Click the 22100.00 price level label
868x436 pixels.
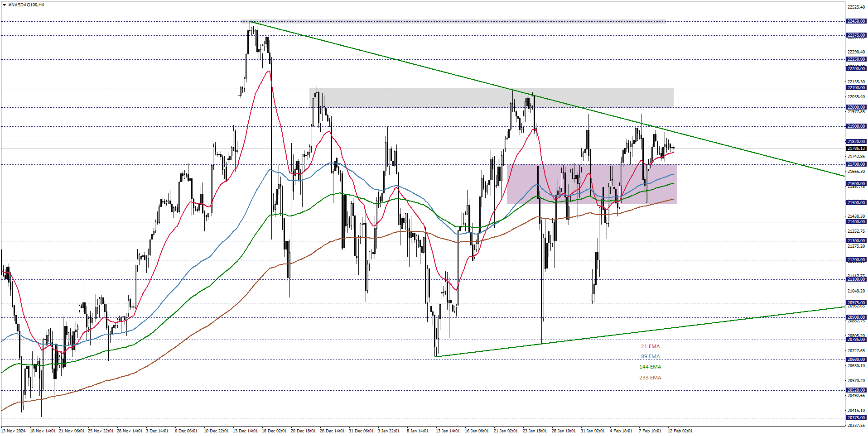pyautogui.click(x=856, y=88)
